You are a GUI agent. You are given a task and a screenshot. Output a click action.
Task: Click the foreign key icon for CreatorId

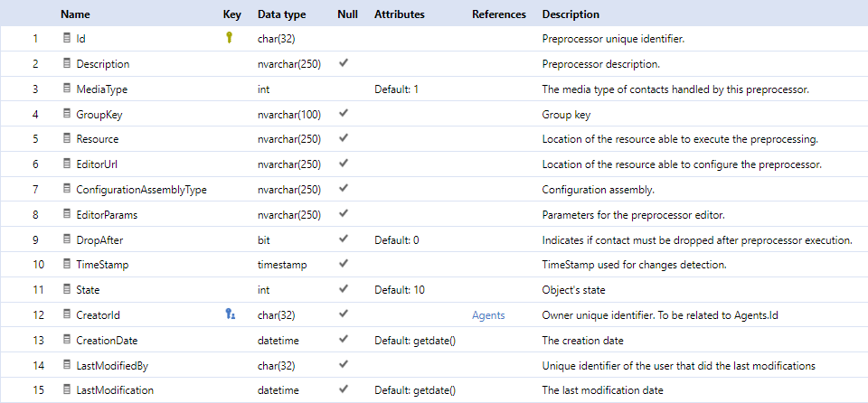pos(231,314)
